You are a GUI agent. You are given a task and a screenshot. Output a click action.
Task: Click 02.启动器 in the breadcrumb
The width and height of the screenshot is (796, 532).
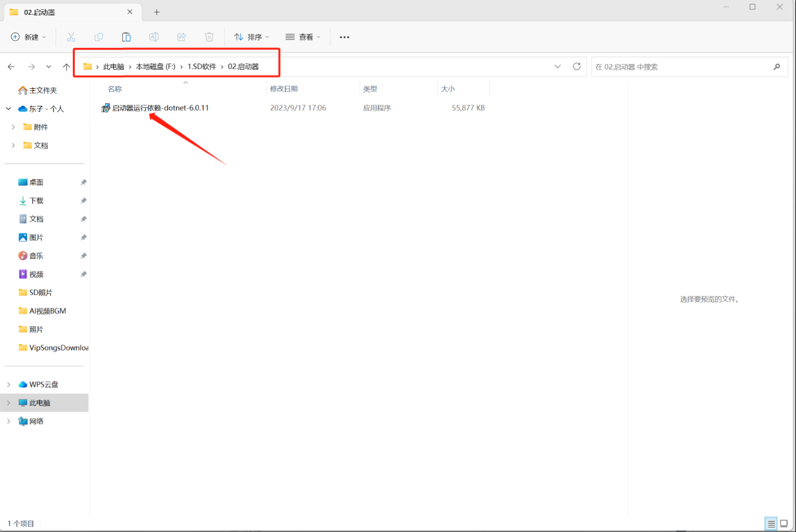click(x=243, y=67)
